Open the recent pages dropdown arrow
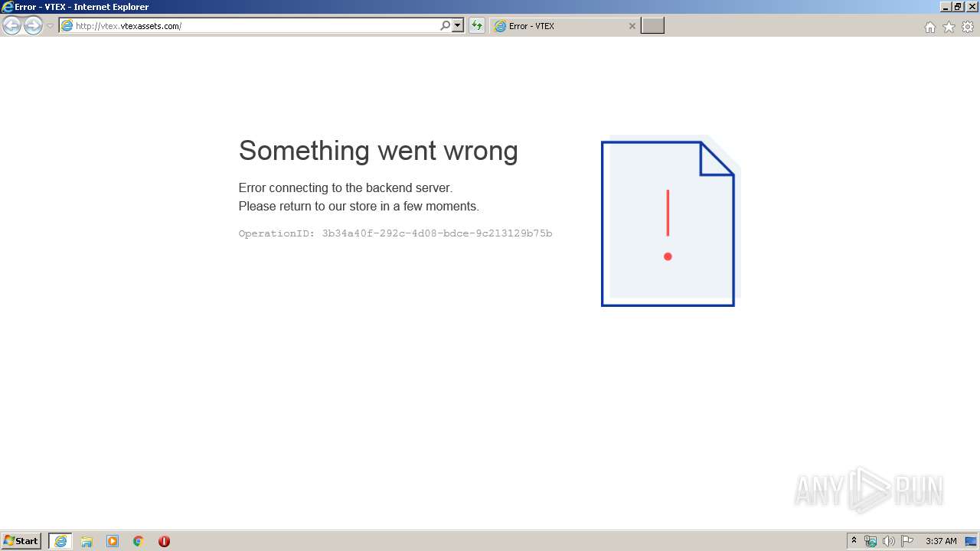This screenshot has width=980, height=551. coord(50,26)
